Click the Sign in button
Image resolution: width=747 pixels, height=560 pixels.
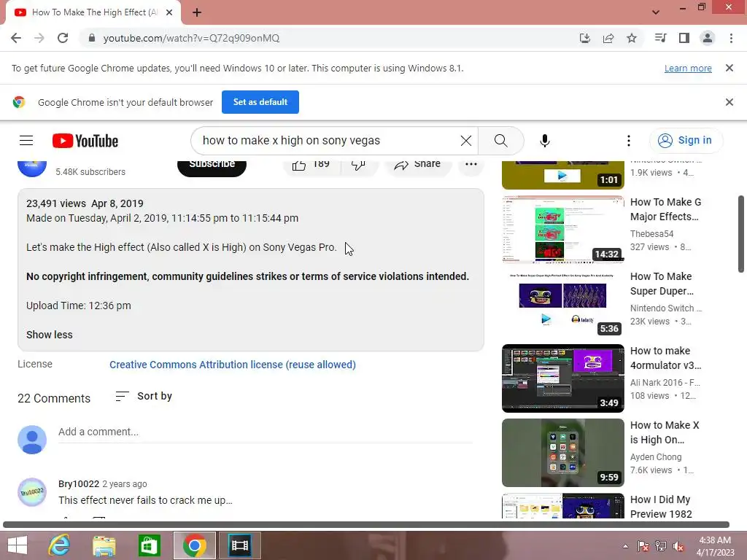[x=686, y=141]
